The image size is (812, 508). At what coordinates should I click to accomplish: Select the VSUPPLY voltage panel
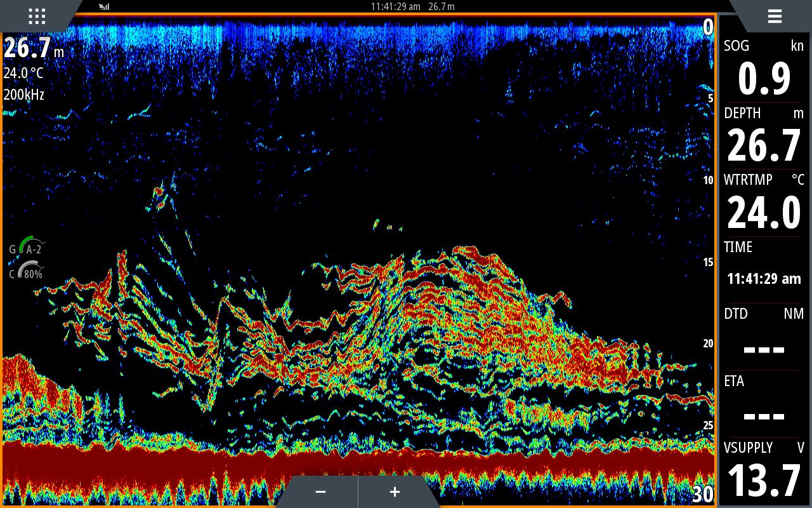tap(764, 471)
